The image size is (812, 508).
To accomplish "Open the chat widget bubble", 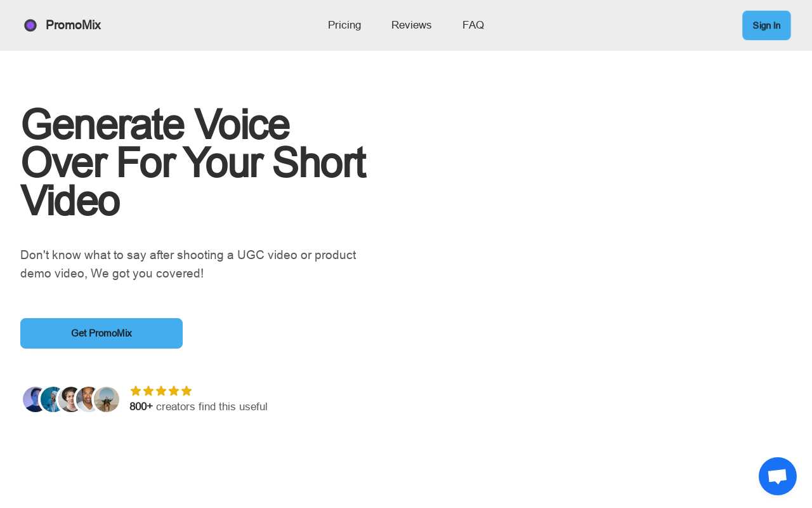I will point(778,476).
